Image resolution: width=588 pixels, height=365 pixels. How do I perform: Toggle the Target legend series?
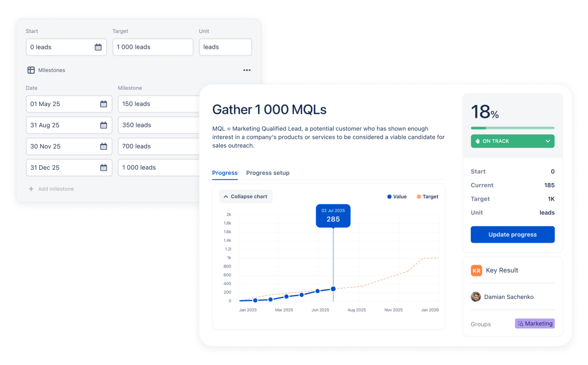(427, 197)
